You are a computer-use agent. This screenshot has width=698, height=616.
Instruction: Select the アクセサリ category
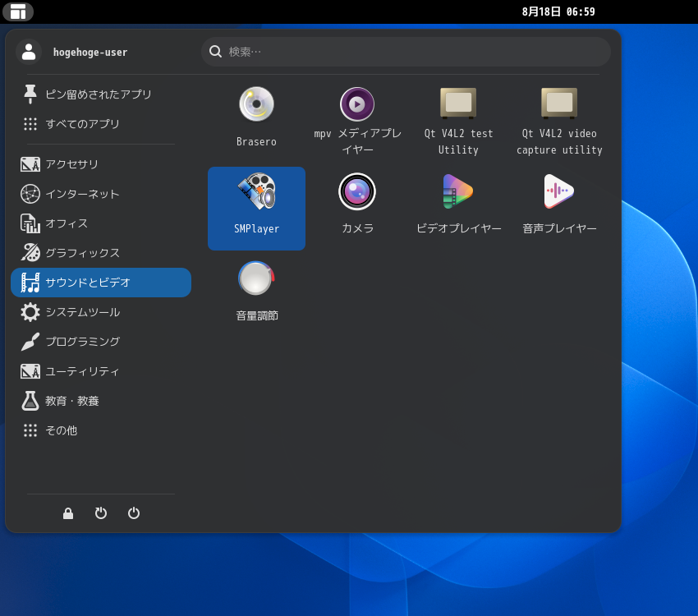[x=101, y=164]
